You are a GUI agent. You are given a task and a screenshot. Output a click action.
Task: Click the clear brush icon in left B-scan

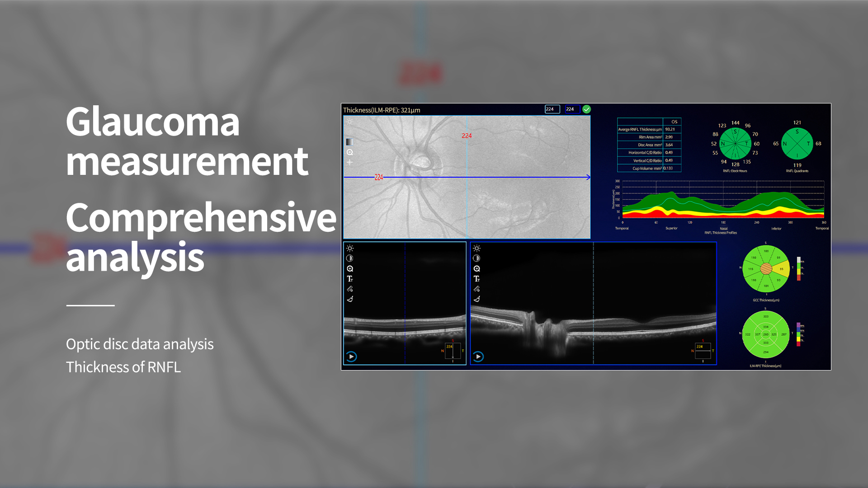point(350,299)
